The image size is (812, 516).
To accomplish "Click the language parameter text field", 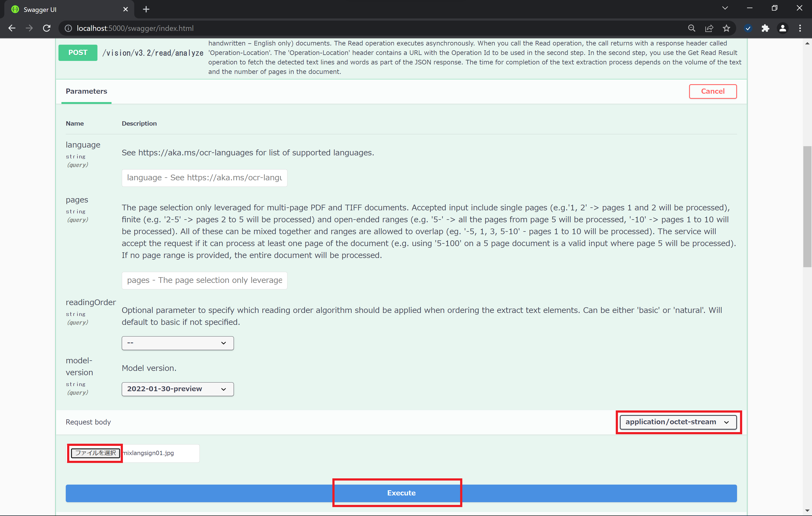I will tap(204, 178).
